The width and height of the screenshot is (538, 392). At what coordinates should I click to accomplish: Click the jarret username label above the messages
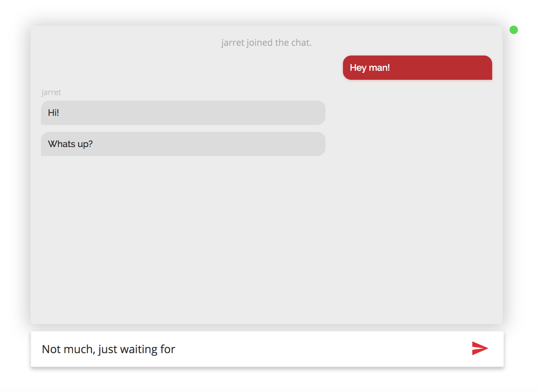coord(51,92)
